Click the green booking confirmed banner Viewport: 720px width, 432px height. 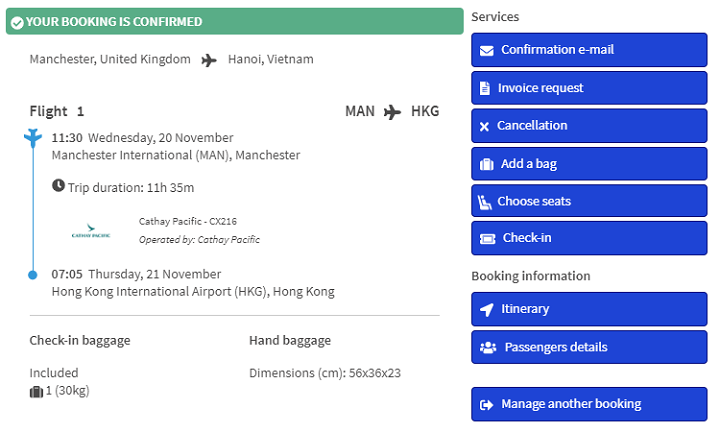[x=234, y=21]
